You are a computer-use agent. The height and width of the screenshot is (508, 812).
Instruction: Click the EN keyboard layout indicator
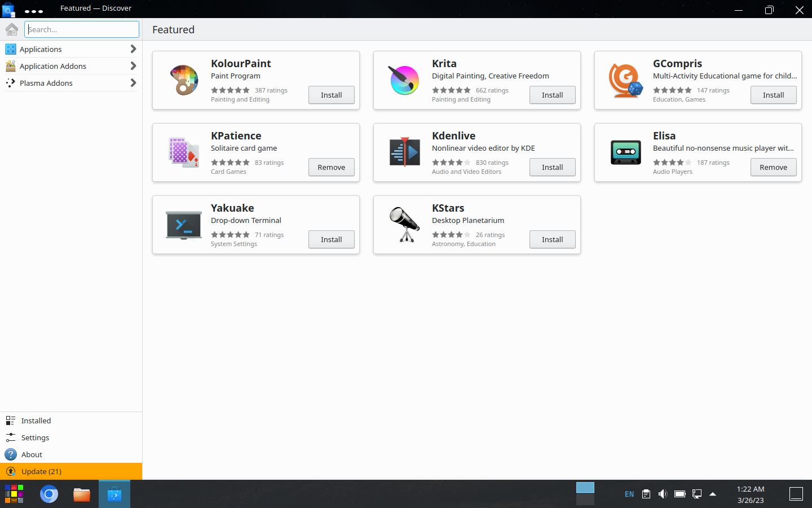pyautogui.click(x=629, y=494)
